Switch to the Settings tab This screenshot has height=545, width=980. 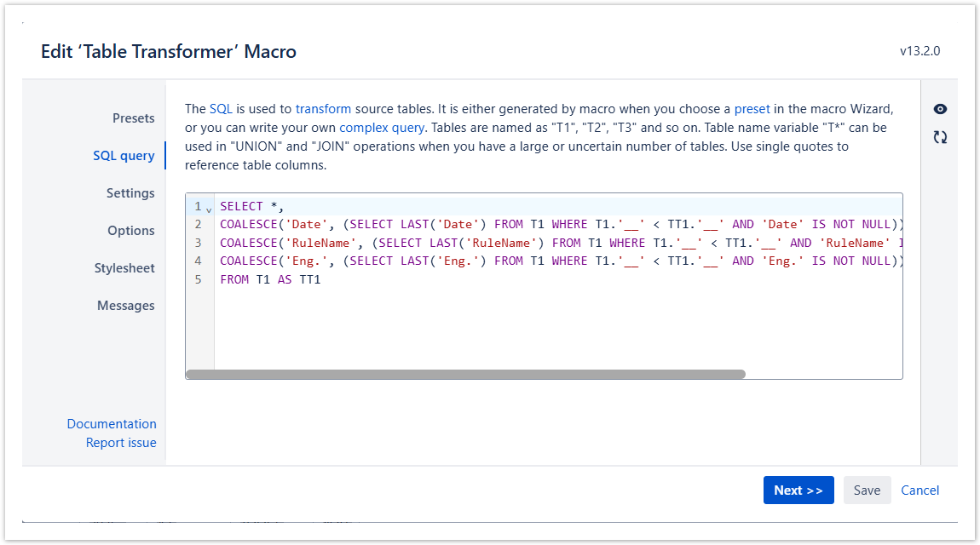tap(130, 193)
